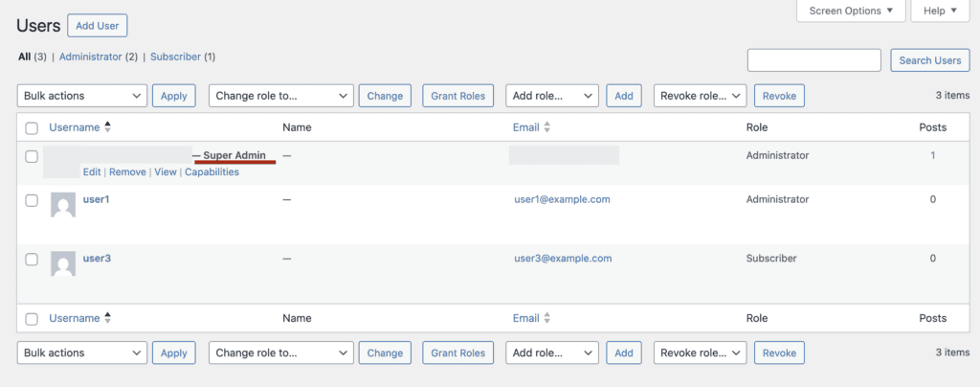Tick the Super Admin row checkbox
This screenshot has width=980, height=387.
32,156
